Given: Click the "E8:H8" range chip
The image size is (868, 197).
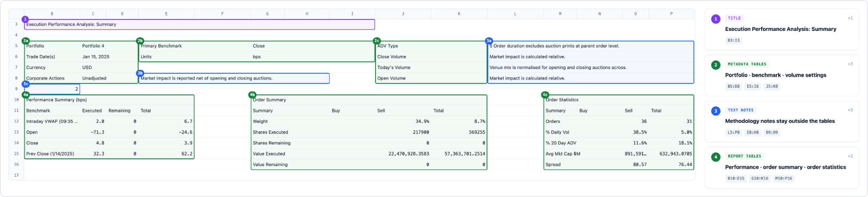Looking at the screenshot, I should pyautogui.click(x=752, y=132).
